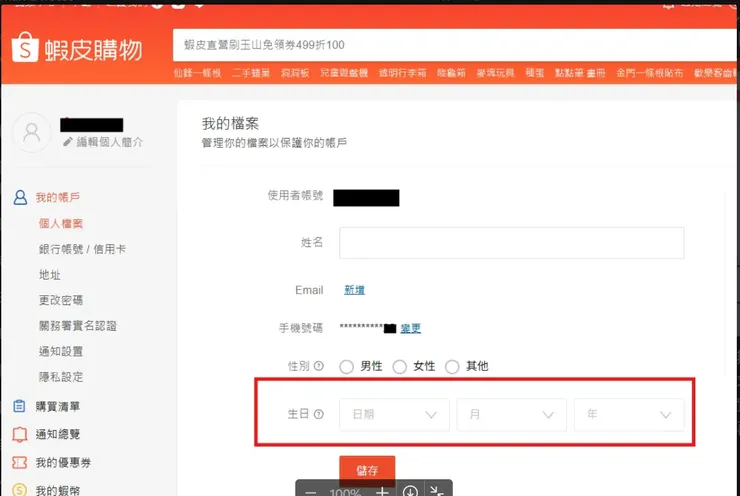
Task: Click the viewer collapse arrows icon
Action: click(437, 491)
